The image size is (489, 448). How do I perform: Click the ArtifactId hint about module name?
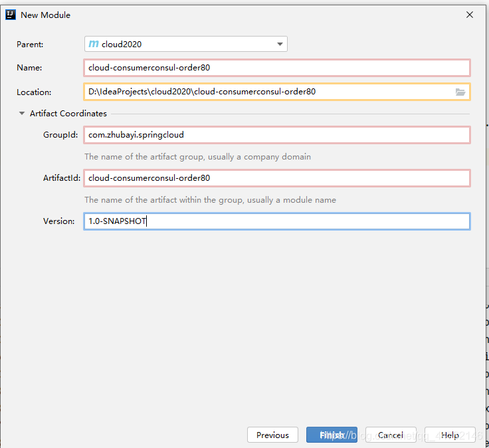pyautogui.click(x=210, y=199)
